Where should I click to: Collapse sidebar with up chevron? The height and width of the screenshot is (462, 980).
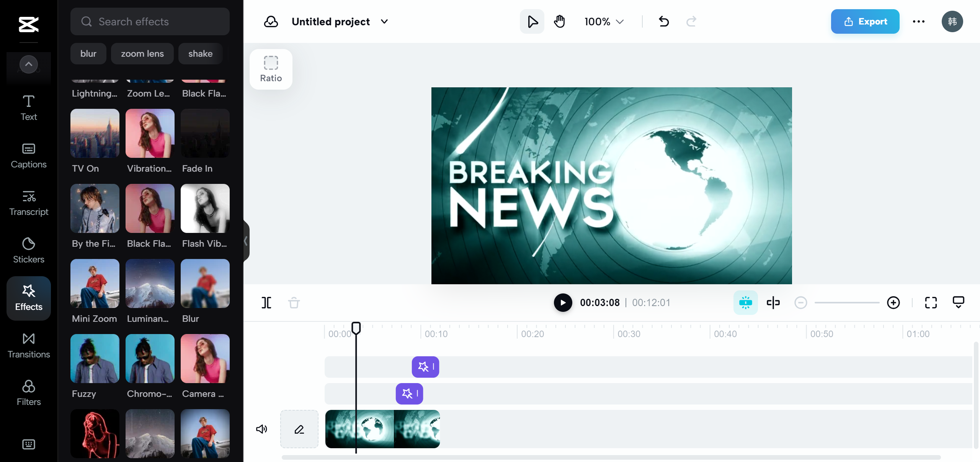point(29,64)
